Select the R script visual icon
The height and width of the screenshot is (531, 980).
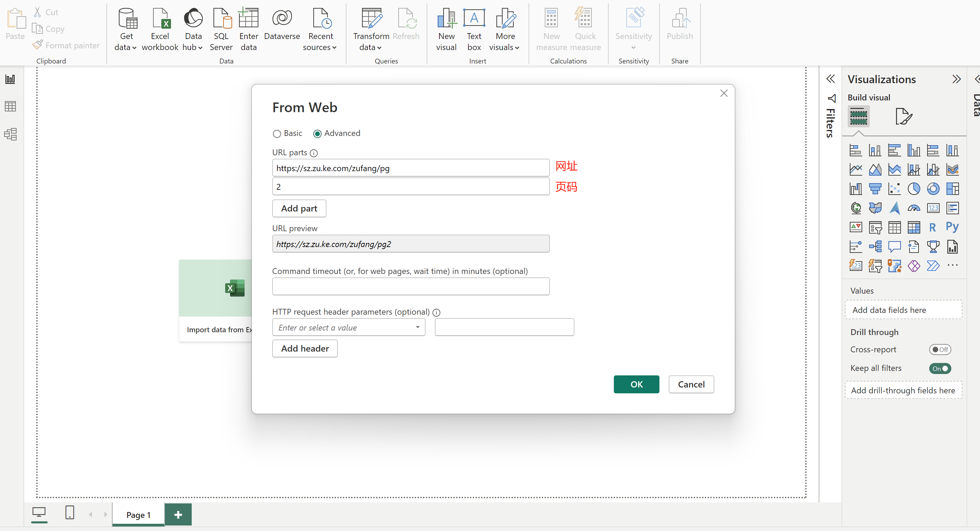[932, 227]
